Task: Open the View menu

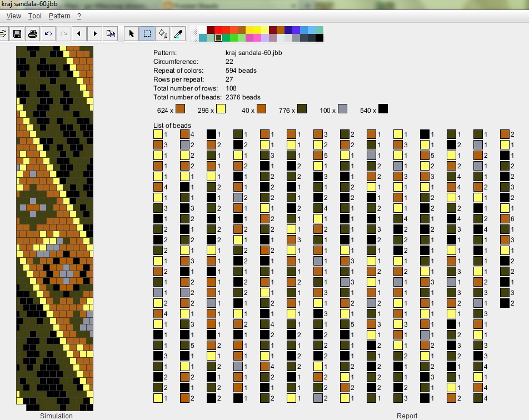Action: pyautogui.click(x=14, y=17)
